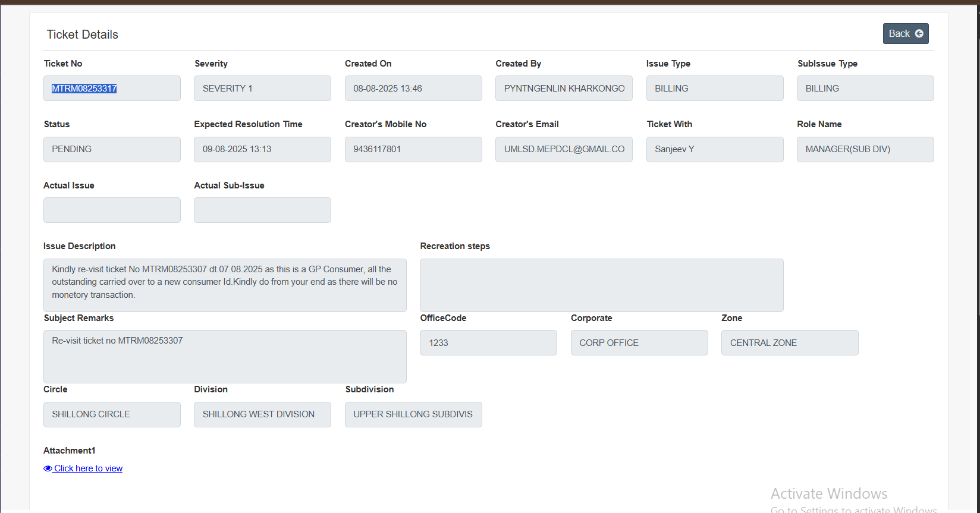Click the Status field showing PENDING
This screenshot has width=980, height=513.
[112, 149]
